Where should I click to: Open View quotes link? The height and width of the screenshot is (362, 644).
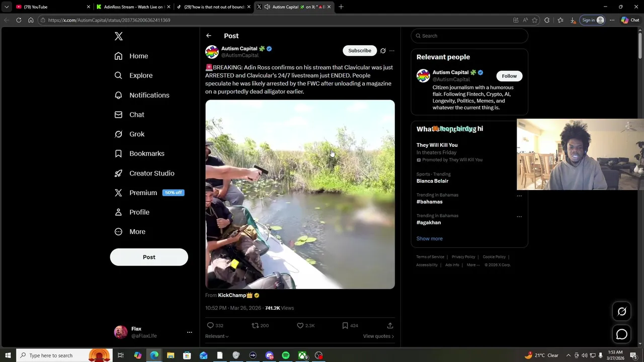[x=378, y=336]
